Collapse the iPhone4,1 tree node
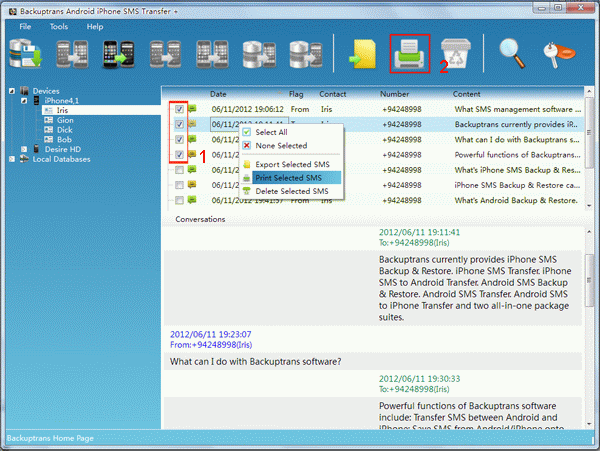This screenshot has width=600, height=451. click(x=24, y=101)
